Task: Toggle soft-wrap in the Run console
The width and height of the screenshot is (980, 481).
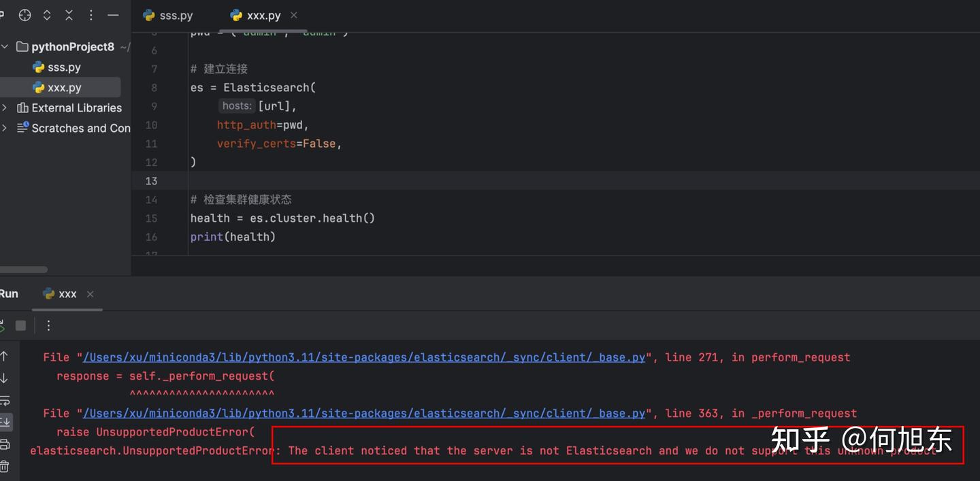Action: click(x=4, y=400)
